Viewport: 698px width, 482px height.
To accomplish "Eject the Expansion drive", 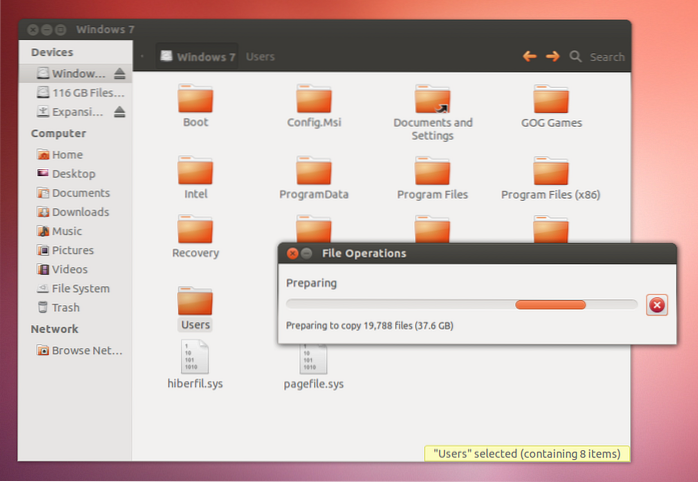I will coord(120,112).
